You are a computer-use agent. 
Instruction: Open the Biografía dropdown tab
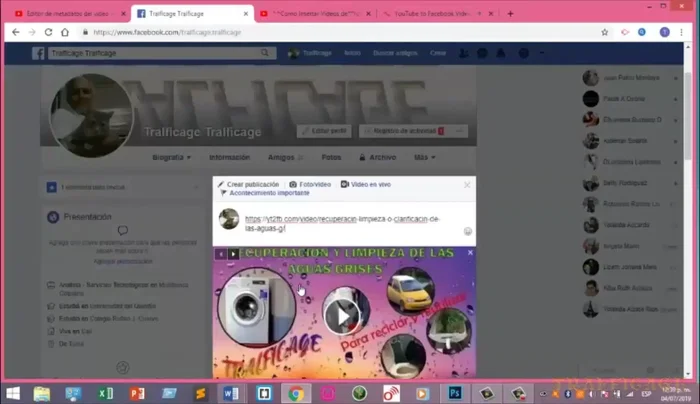(170, 157)
